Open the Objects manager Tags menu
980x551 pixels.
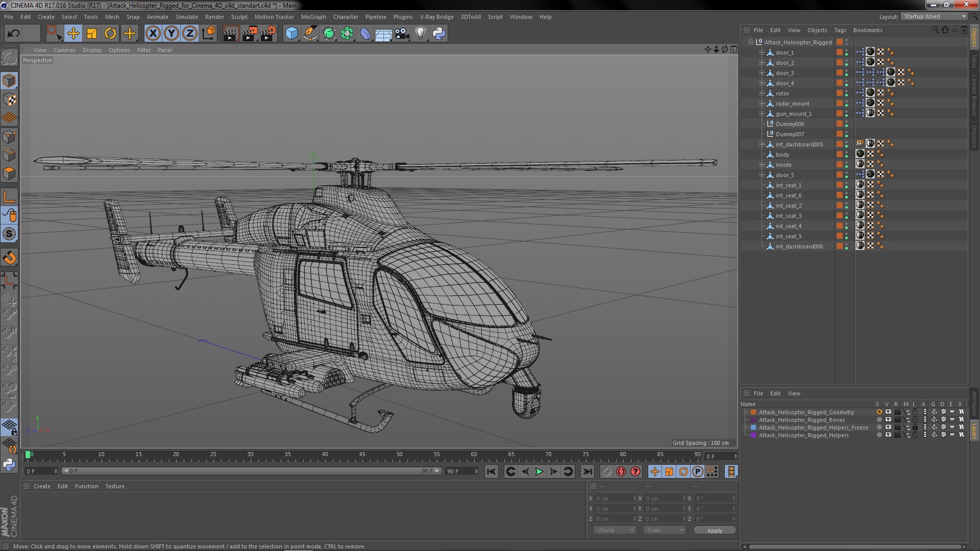(x=840, y=30)
